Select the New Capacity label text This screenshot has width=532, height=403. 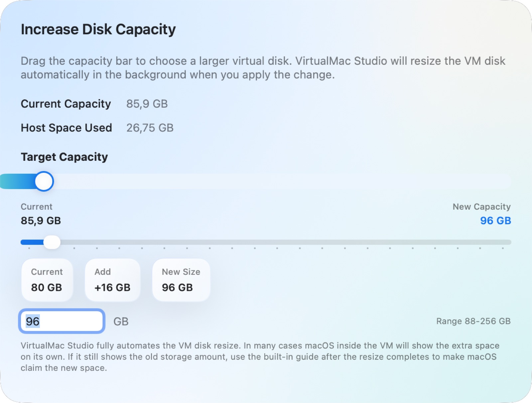482,207
